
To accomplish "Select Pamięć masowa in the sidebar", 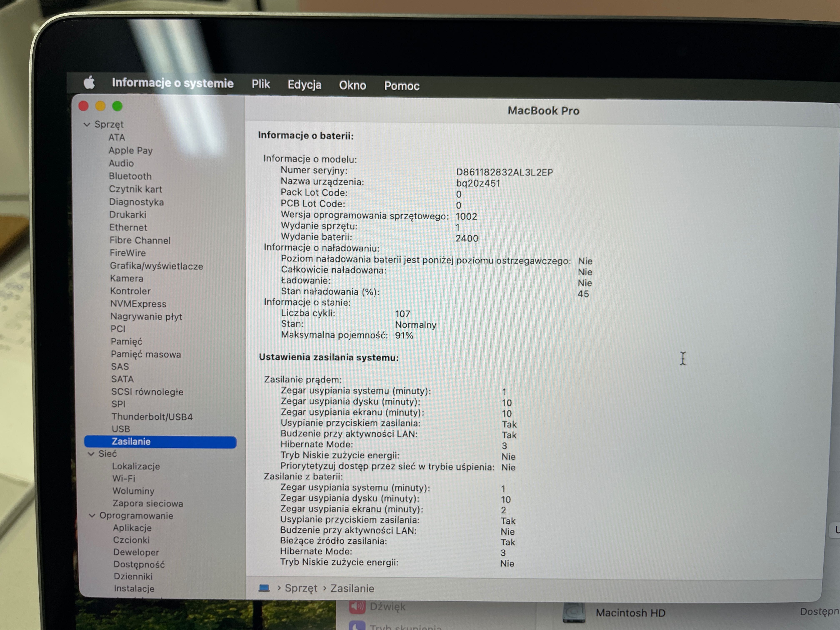I will 146,354.
